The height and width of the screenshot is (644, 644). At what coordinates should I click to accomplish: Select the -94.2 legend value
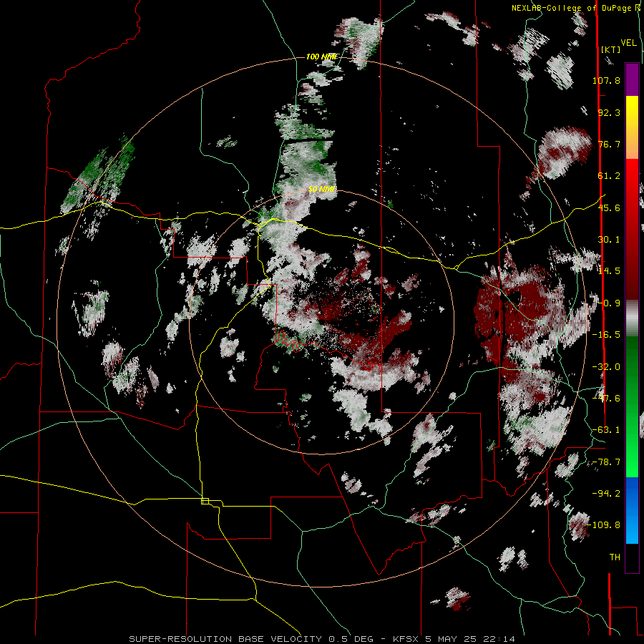(x=606, y=494)
